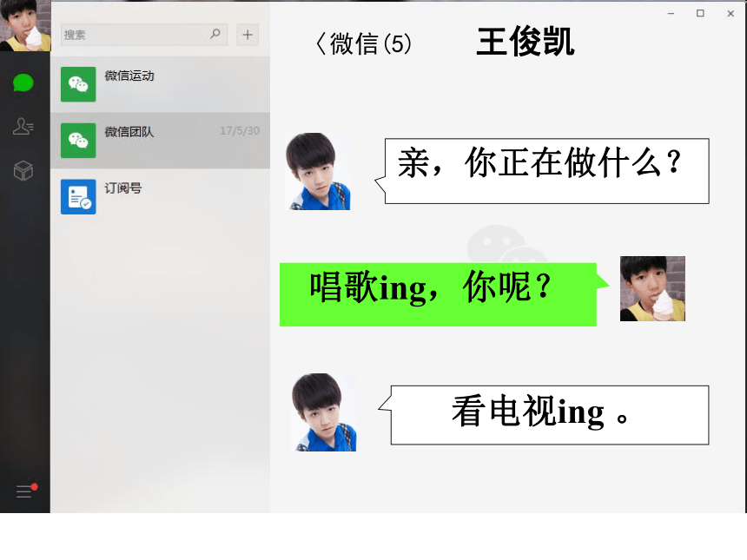Click the magnifier icon in search box
Image resolution: width=747 pixels, height=560 pixels.
[215, 34]
